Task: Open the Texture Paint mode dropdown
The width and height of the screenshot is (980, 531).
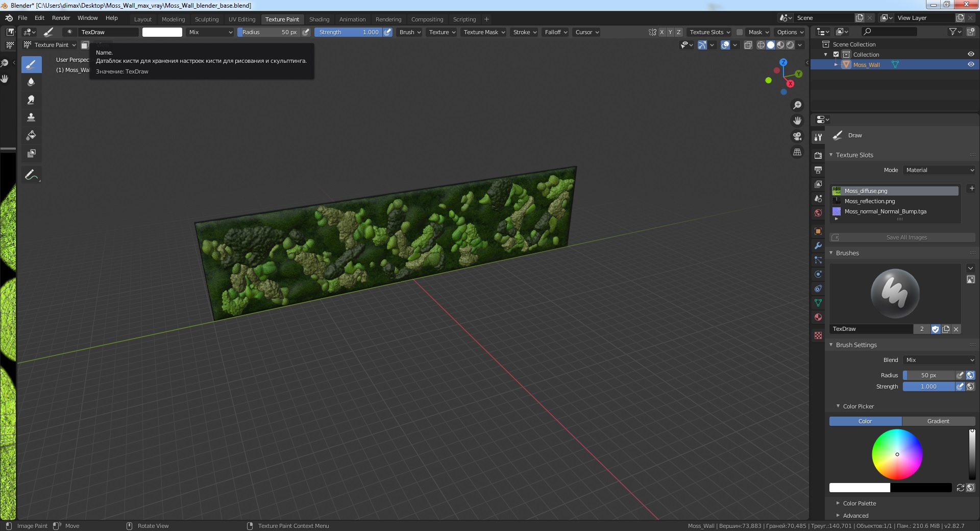Action: [50, 45]
